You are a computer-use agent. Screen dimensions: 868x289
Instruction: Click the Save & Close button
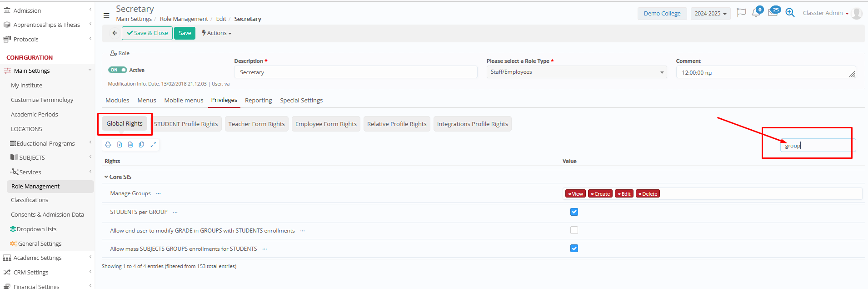(147, 33)
